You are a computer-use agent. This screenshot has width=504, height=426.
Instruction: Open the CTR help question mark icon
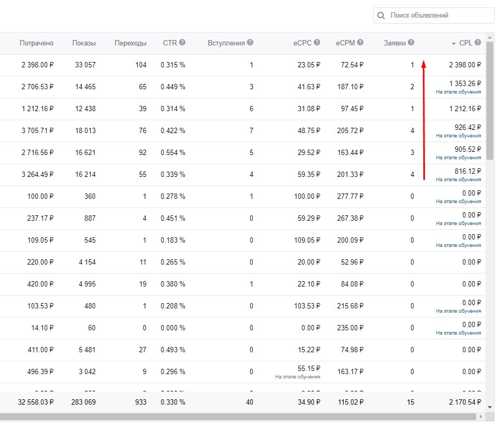(x=182, y=42)
